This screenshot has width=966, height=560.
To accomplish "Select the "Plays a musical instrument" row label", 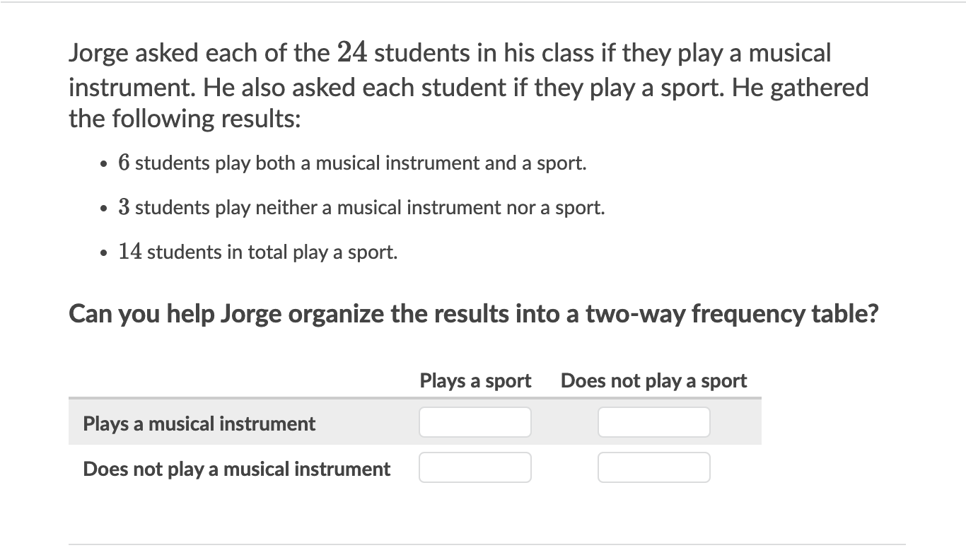I will pyautogui.click(x=199, y=424).
